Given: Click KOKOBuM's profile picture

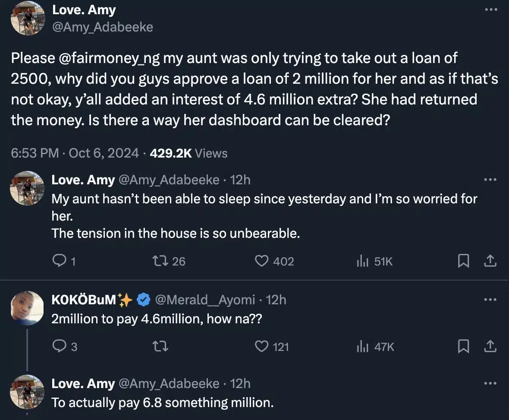Looking at the screenshot, I should point(27,307).
